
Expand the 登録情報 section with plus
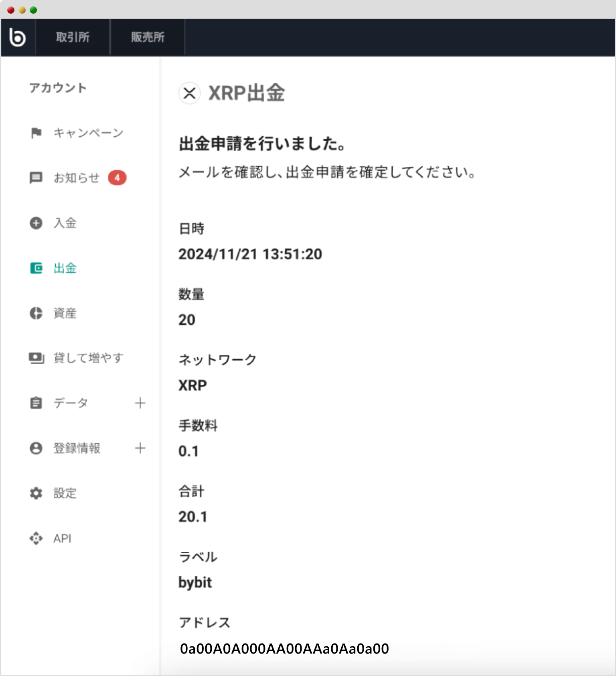(x=140, y=448)
